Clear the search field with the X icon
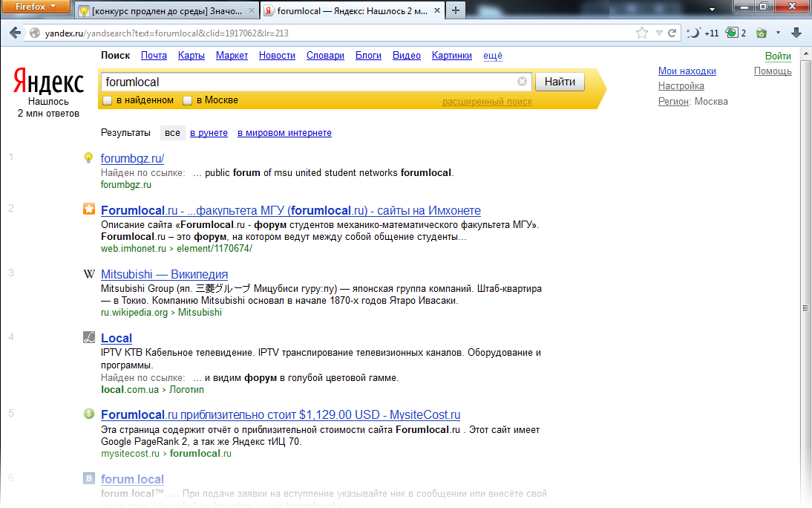Screen dimensions: 812x508 [x=522, y=82]
